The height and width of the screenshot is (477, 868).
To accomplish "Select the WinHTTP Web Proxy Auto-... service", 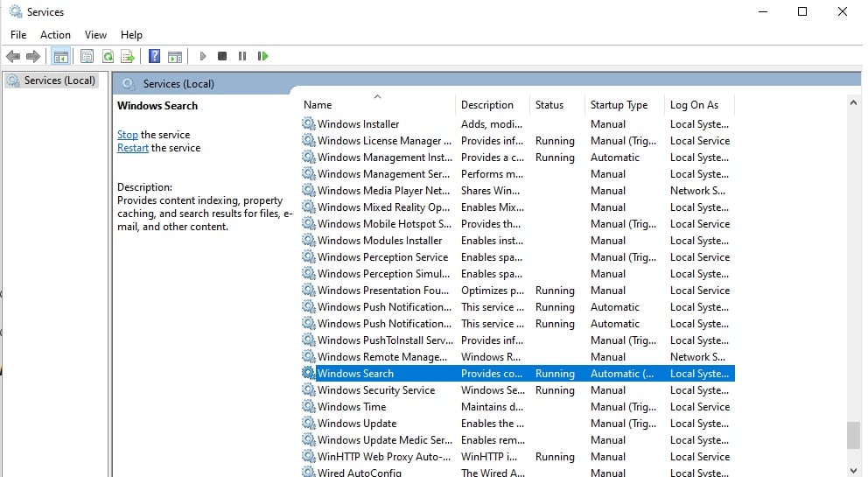I will pyautogui.click(x=518, y=457).
